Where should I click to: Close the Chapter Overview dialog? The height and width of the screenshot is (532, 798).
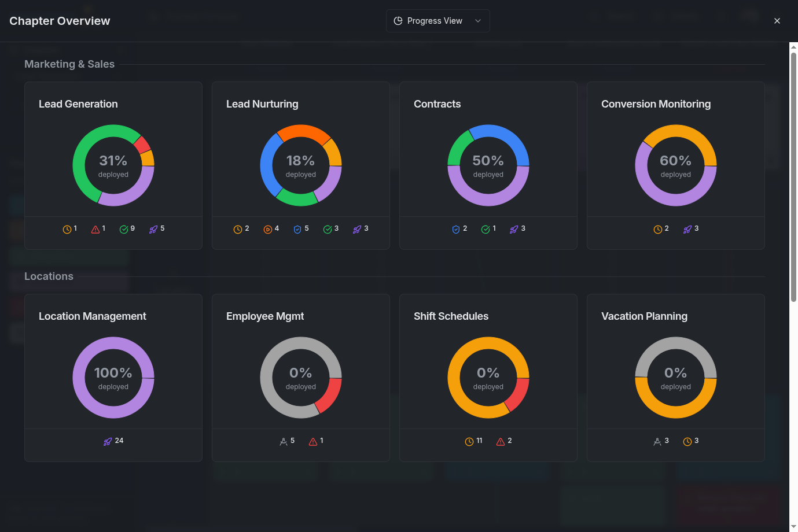777,21
